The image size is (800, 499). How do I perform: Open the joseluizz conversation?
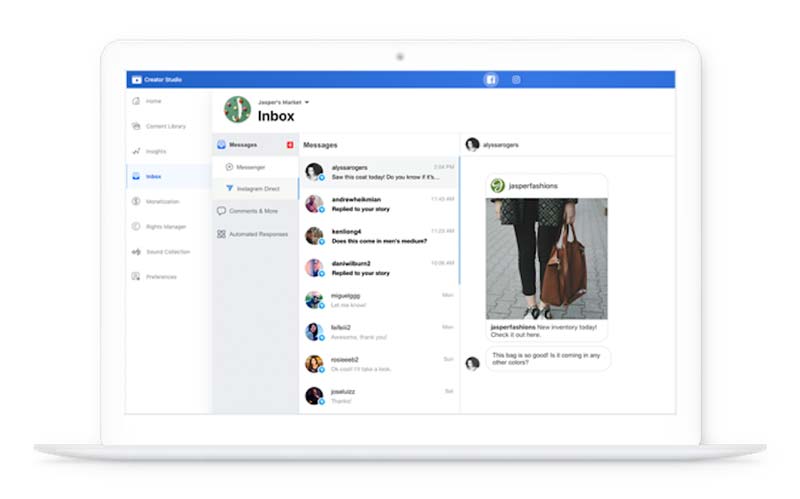pyautogui.click(x=379, y=396)
